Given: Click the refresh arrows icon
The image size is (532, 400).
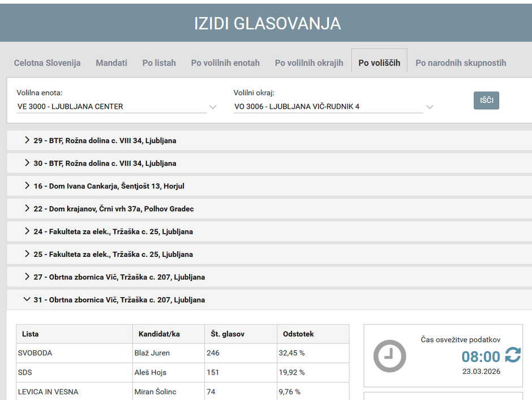Looking at the screenshot, I should click(512, 355).
